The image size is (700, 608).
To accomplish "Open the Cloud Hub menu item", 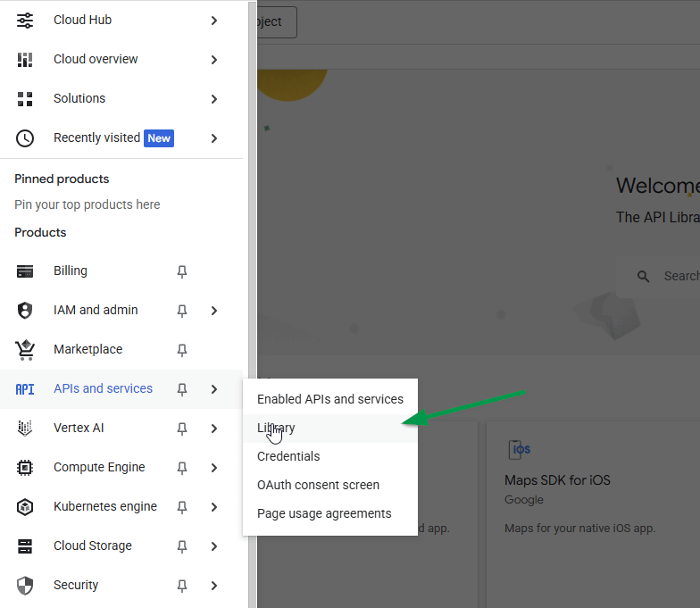I will click(82, 20).
